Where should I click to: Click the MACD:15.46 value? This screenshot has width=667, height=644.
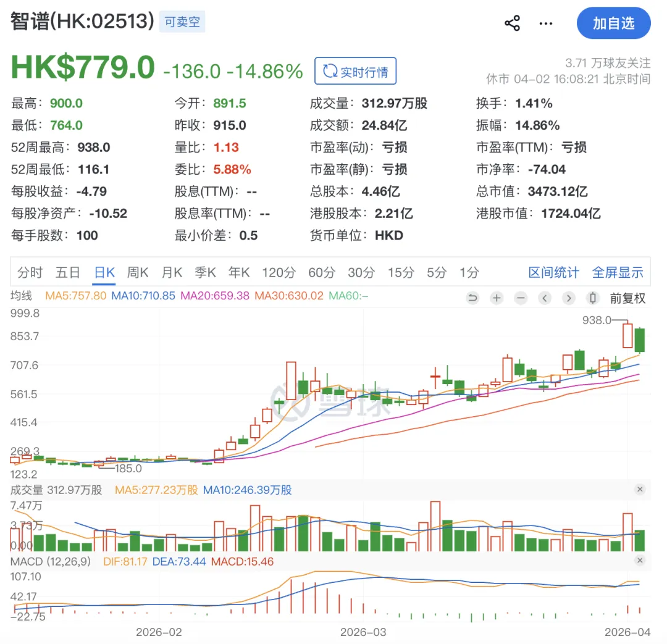coord(243,561)
